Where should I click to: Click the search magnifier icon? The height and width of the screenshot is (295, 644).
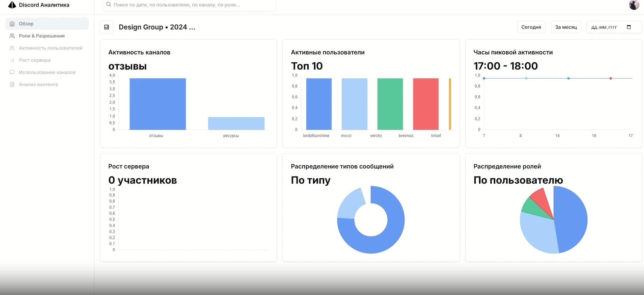109,5
